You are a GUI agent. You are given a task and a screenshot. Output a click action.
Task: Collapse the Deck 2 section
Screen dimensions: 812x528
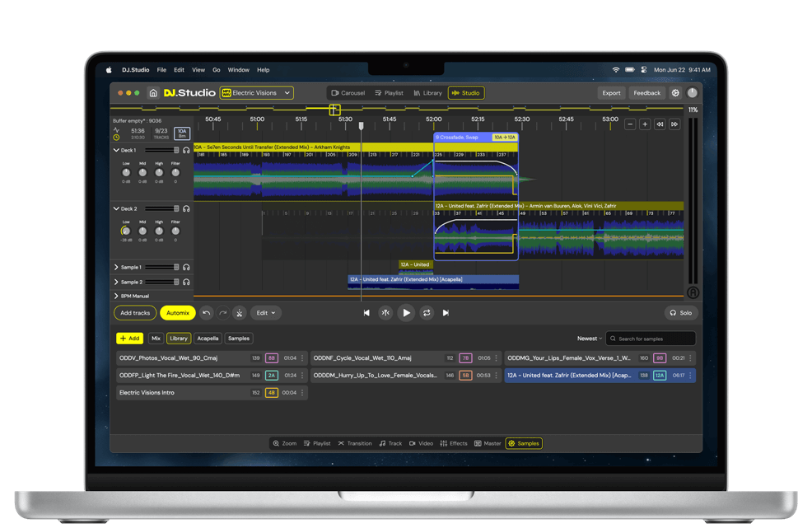116,209
